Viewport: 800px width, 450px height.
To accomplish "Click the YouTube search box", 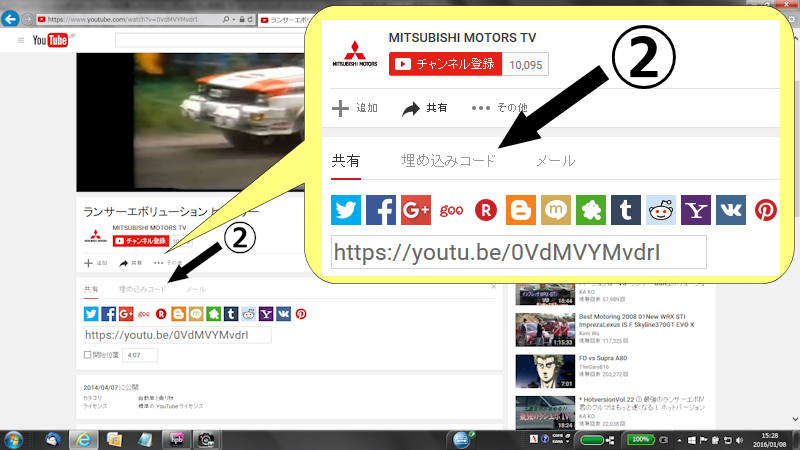I will (210, 40).
